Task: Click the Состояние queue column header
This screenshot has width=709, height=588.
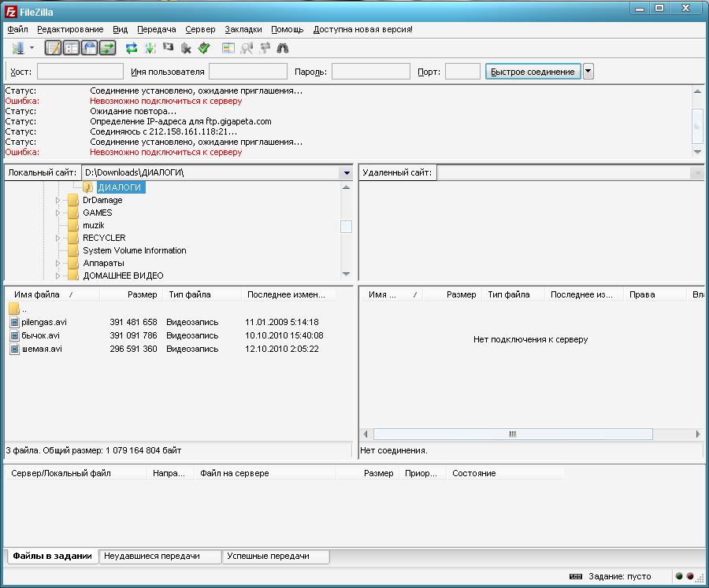Action: [505, 473]
